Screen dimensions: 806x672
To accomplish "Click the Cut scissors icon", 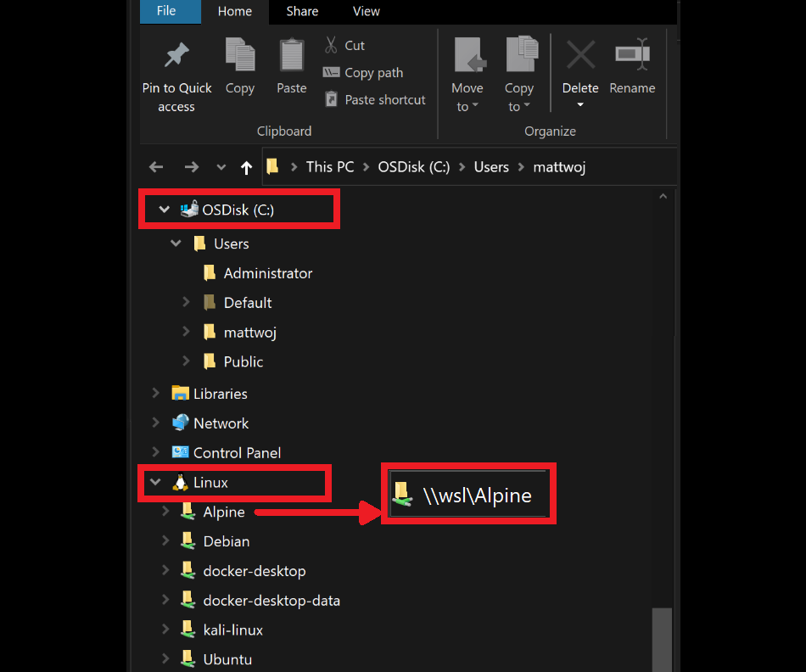I will 331,45.
